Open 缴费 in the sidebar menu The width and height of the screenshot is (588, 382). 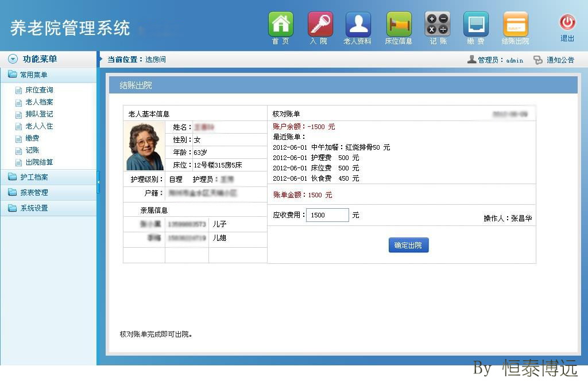pyautogui.click(x=32, y=138)
